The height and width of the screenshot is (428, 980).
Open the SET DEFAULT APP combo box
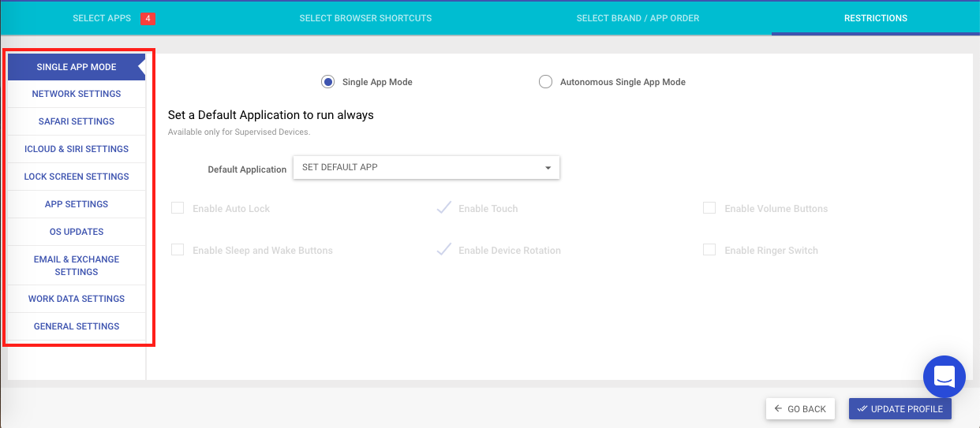click(x=426, y=167)
